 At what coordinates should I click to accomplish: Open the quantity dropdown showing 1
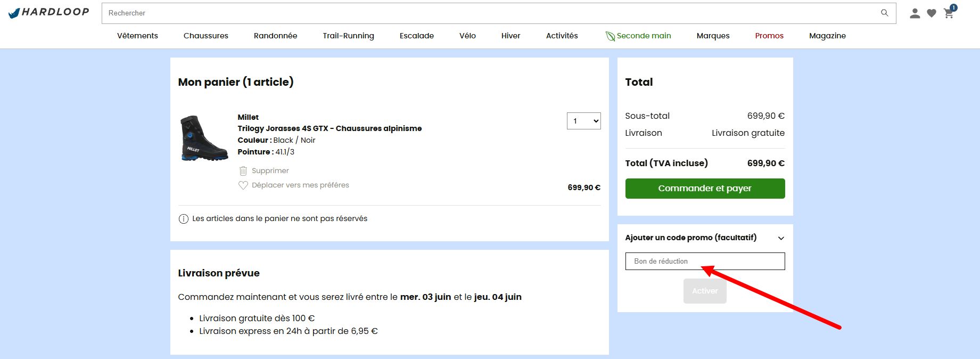coord(584,121)
